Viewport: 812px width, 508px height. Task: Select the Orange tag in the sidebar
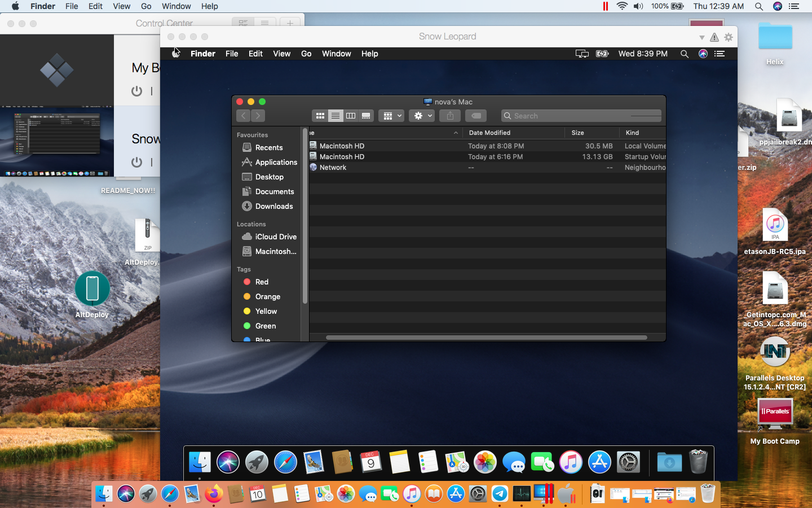pos(262,296)
